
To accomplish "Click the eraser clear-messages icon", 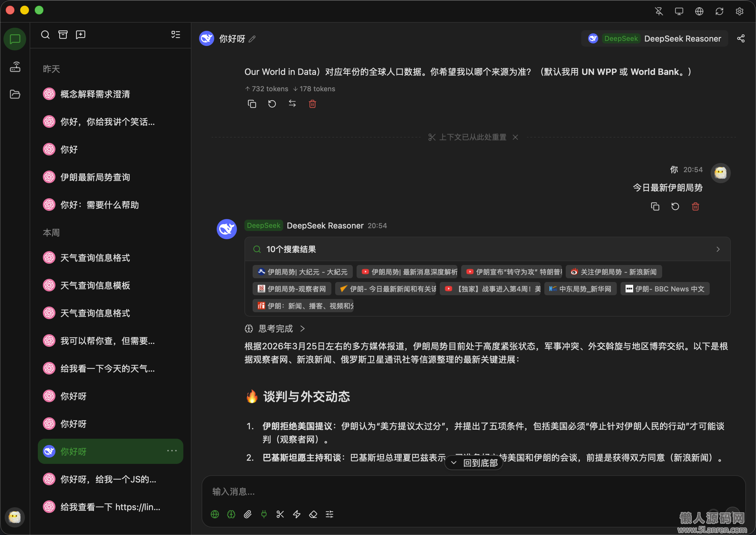I will (313, 514).
